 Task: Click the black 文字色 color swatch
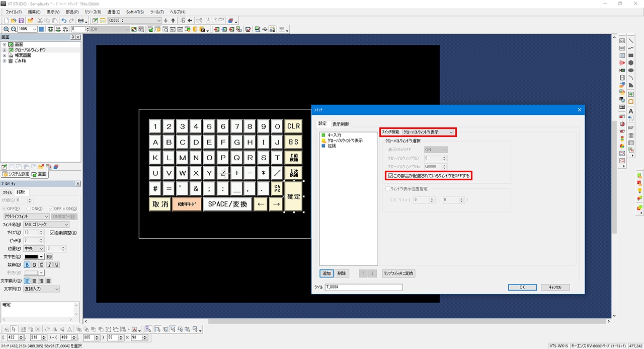click(32, 257)
